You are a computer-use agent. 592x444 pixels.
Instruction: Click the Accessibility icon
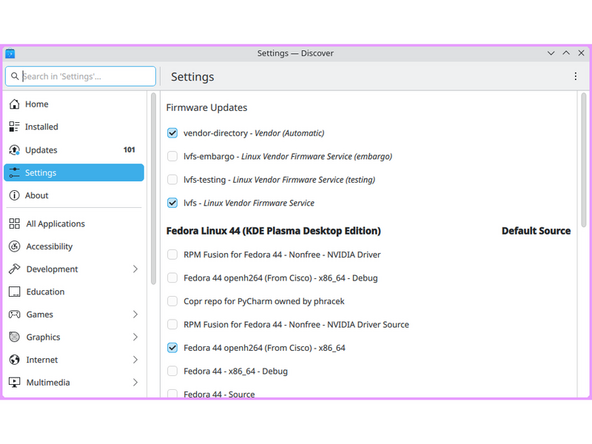click(x=14, y=246)
